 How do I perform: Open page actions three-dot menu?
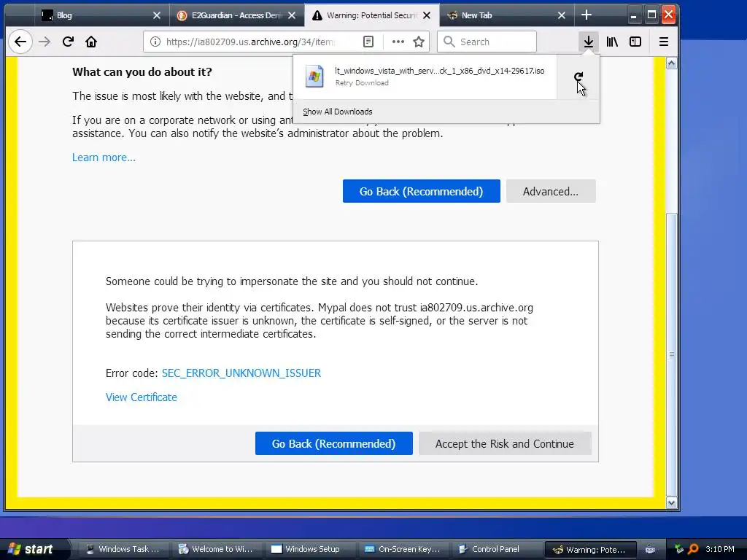click(x=398, y=42)
